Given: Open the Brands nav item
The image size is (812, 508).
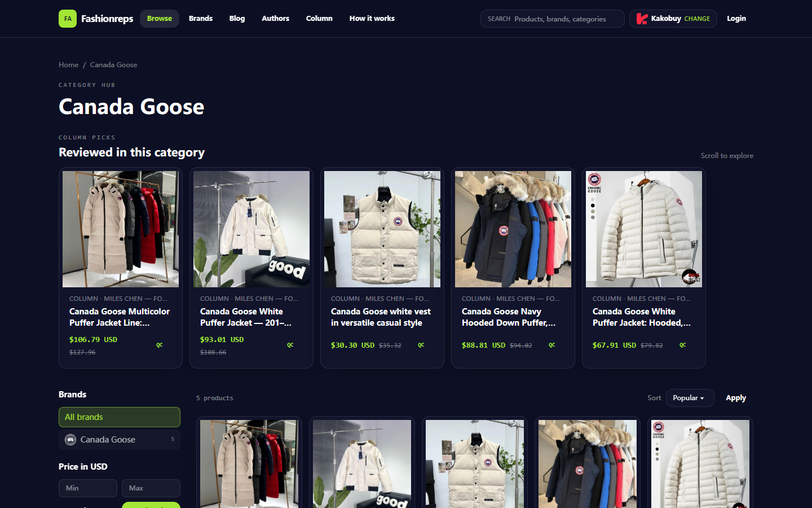Looking at the screenshot, I should [x=201, y=19].
